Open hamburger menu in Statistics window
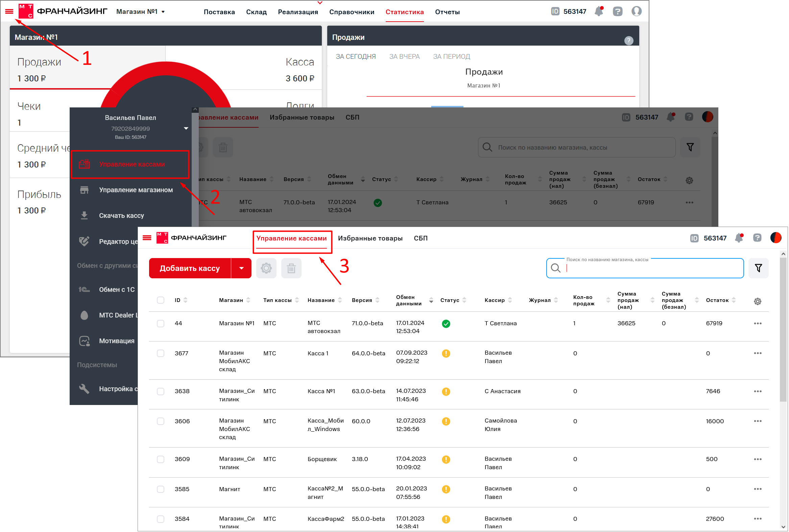The image size is (789, 532). [9, 11]
